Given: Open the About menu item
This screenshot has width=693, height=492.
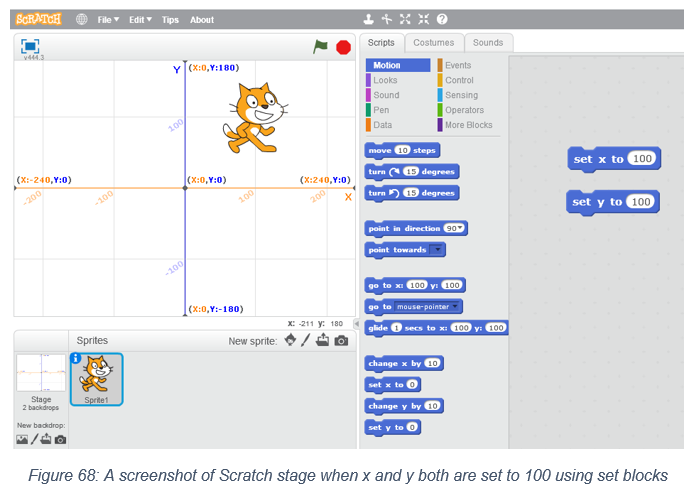Looking at the screenshot, I should coord(202,20).
